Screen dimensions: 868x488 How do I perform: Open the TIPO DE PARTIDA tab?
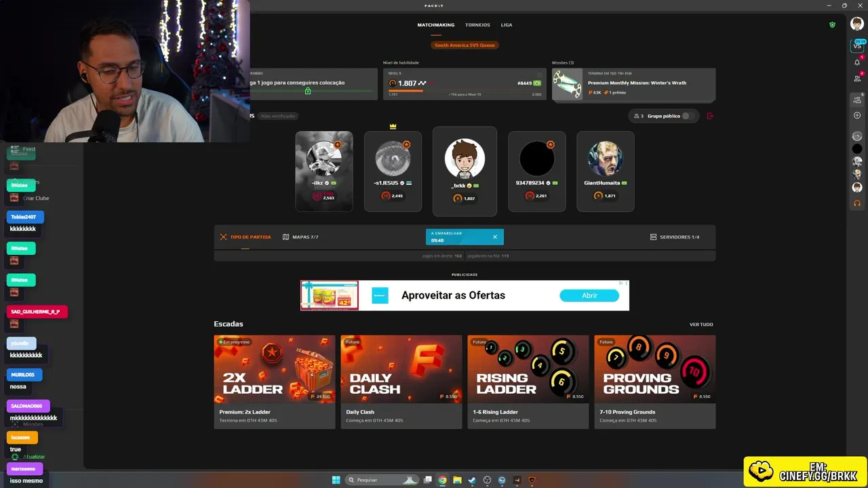tap(245, 237)
